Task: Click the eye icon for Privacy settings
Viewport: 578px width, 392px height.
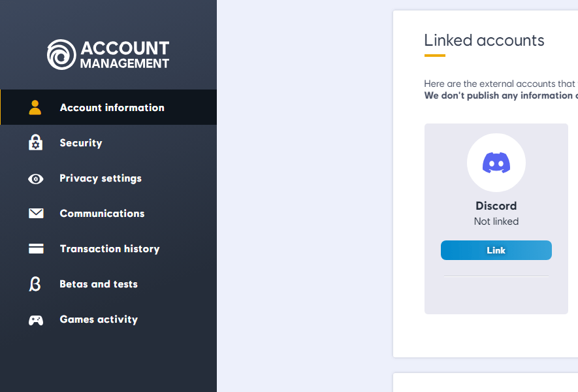Action: [35, 178]
